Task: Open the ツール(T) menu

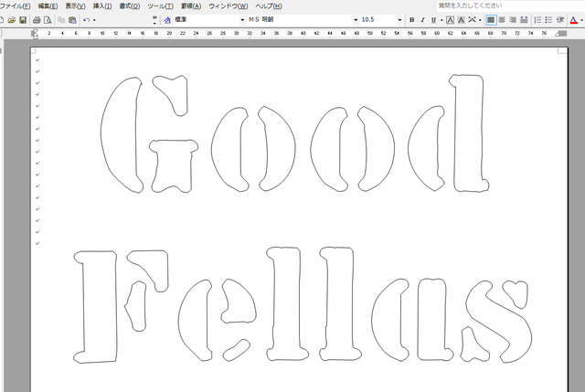Action: tap(161, 6)
